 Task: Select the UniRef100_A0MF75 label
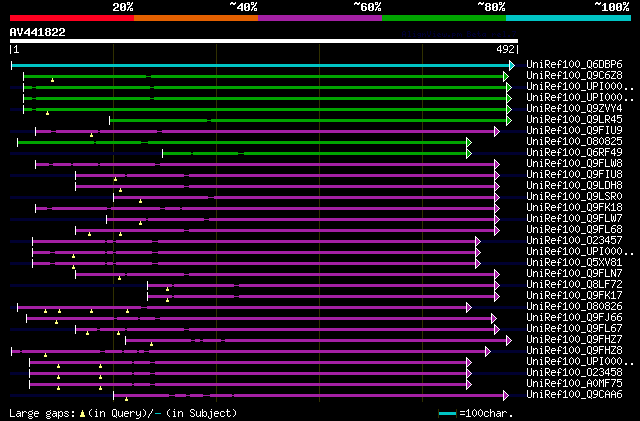click(x=574, y=384)
